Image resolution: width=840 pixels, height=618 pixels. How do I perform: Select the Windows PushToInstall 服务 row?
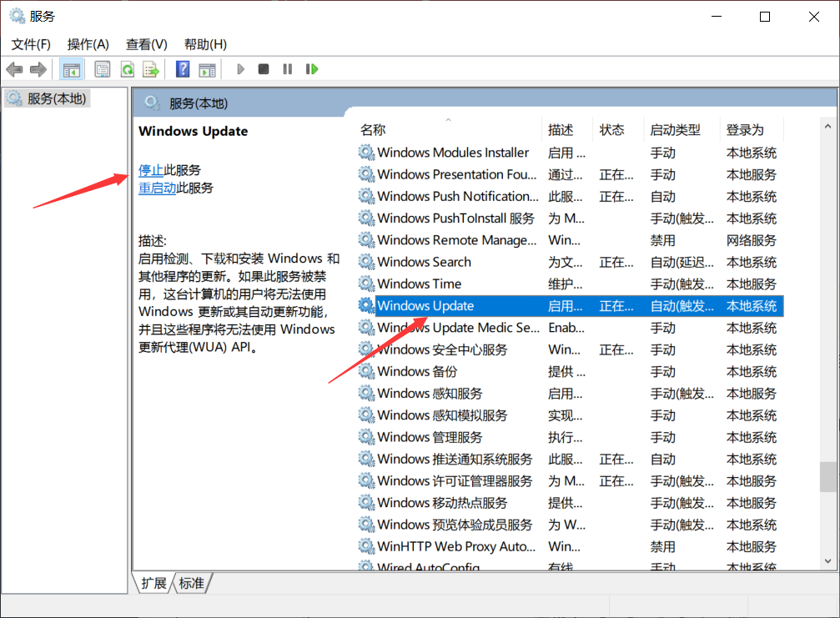click(570, 219)
